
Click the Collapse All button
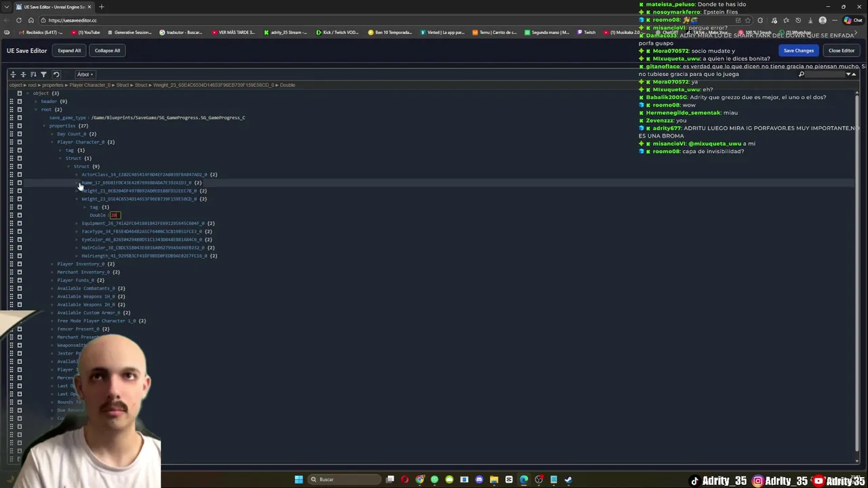pos(107,51)
